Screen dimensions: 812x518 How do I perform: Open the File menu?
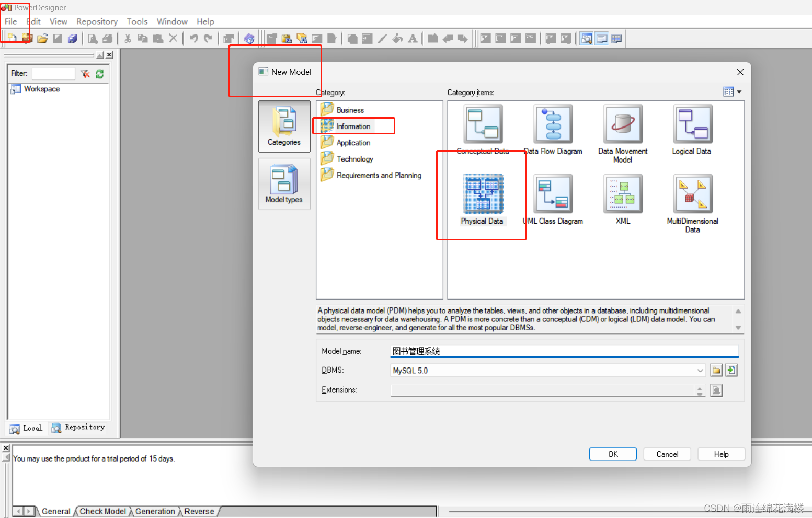11,21
